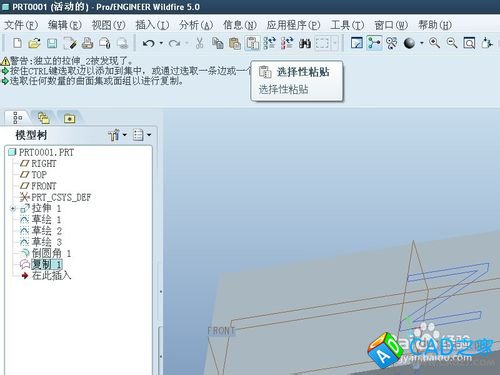Select the RIGHT datum plane
Image resolution: width=500 pixels, height=375 pixels.
pyautogui.click(x=38, y=164)
